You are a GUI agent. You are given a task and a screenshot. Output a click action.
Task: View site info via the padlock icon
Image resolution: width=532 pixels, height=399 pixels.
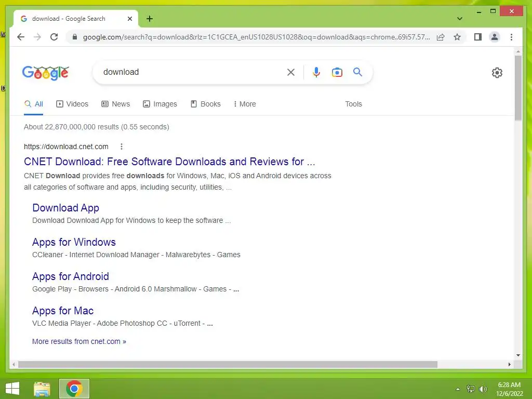click(x=75, y=37)
